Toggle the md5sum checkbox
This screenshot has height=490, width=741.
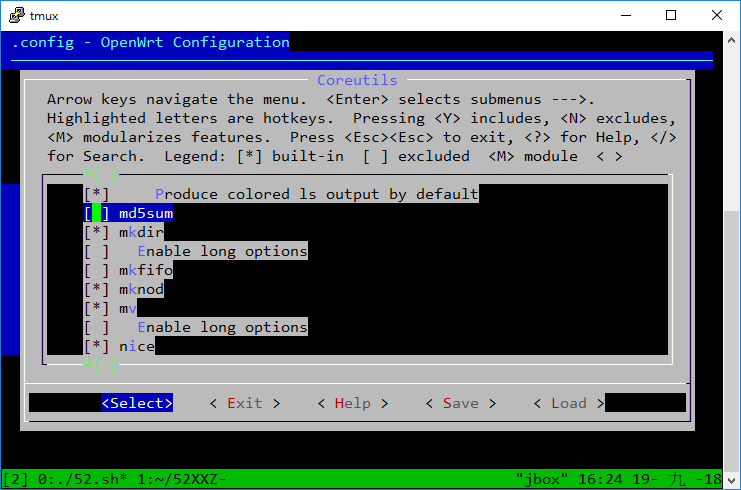tap(96, 214)
